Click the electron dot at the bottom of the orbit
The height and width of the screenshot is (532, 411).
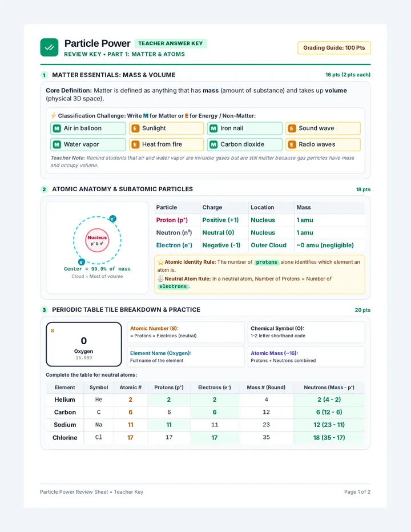point(82,262)
